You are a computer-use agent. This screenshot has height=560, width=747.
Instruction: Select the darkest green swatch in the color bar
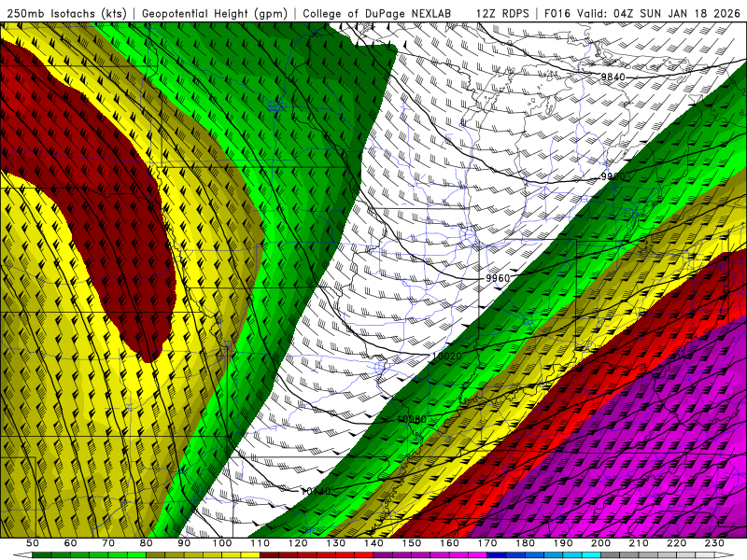pyautogui.click(x=42, y=555)
